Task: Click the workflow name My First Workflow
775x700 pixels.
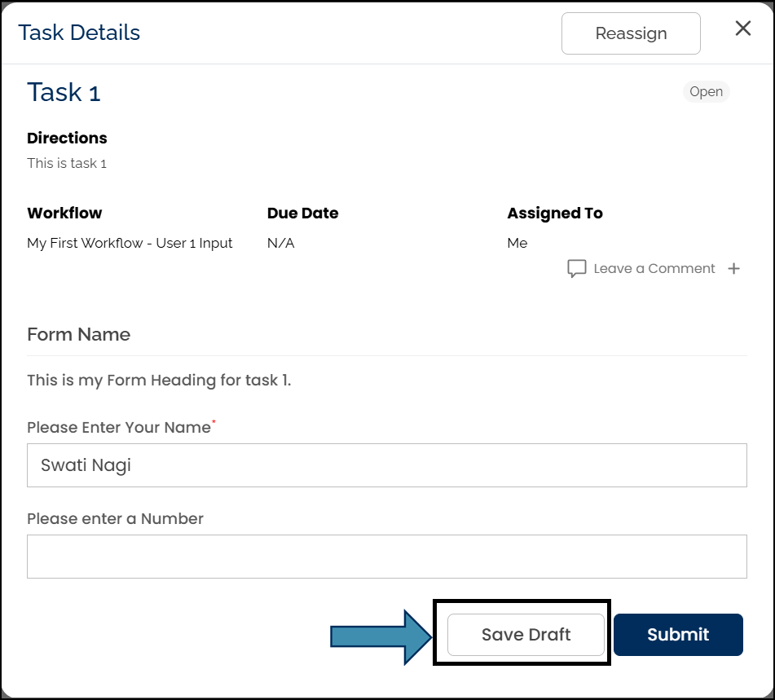Action: [130, 243]
